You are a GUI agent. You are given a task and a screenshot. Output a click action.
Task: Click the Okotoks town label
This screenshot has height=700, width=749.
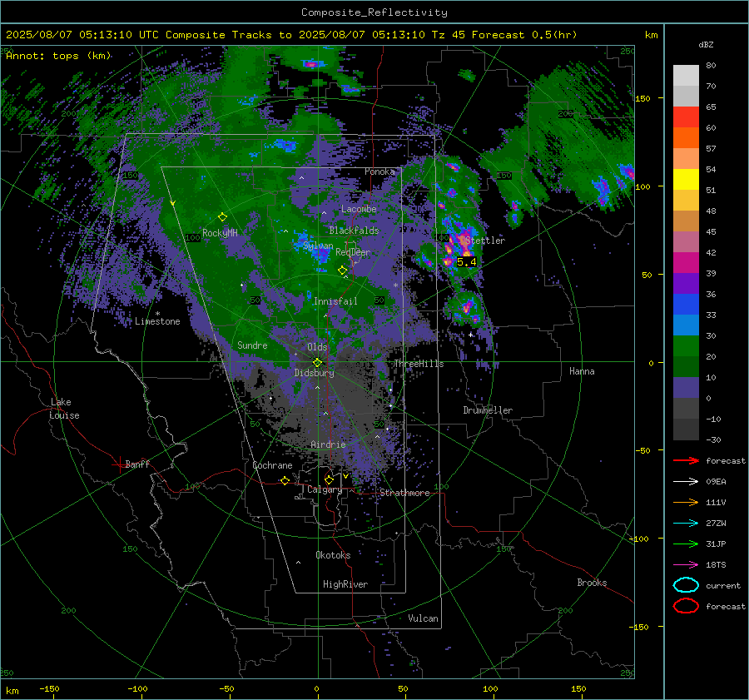(x=333, y=555)
